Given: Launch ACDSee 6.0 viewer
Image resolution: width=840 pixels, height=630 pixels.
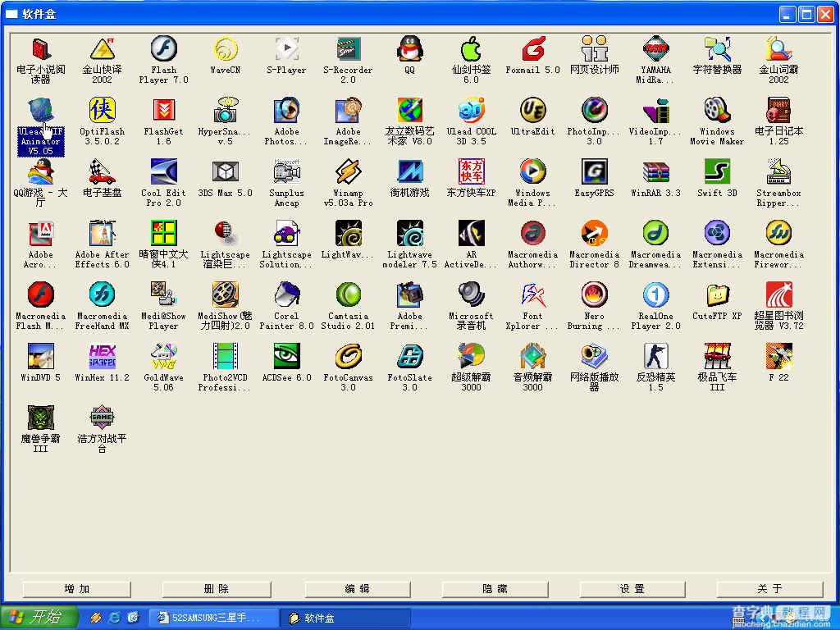Looking at the screenshot, I should [x=286, y=357].
